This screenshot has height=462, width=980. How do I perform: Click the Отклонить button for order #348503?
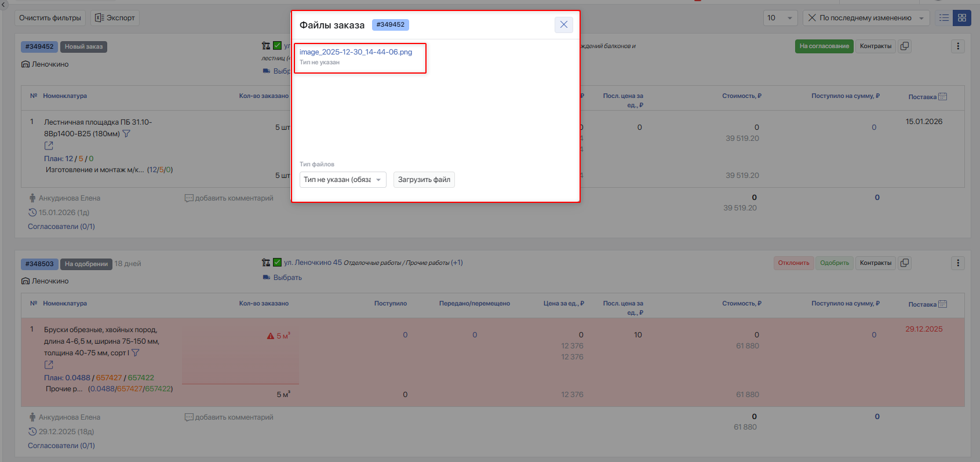(793, 263)
